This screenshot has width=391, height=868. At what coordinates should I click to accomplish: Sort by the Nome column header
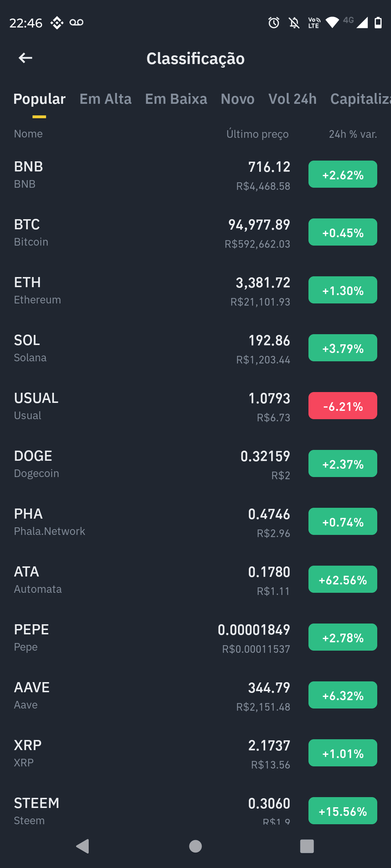click(28, 134)
